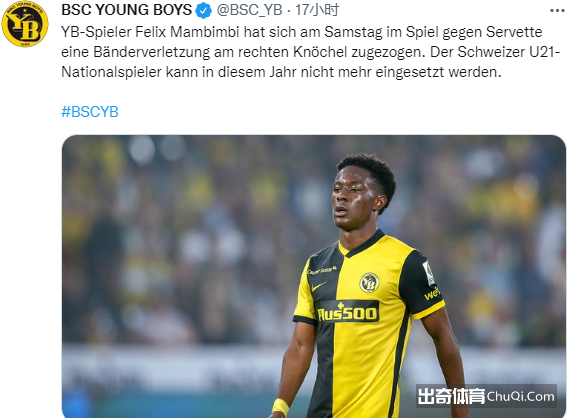Click the YB crest on the jersey
Image resolution: width=567 pixels, height=418 pixels.
(x=369, y=282)
